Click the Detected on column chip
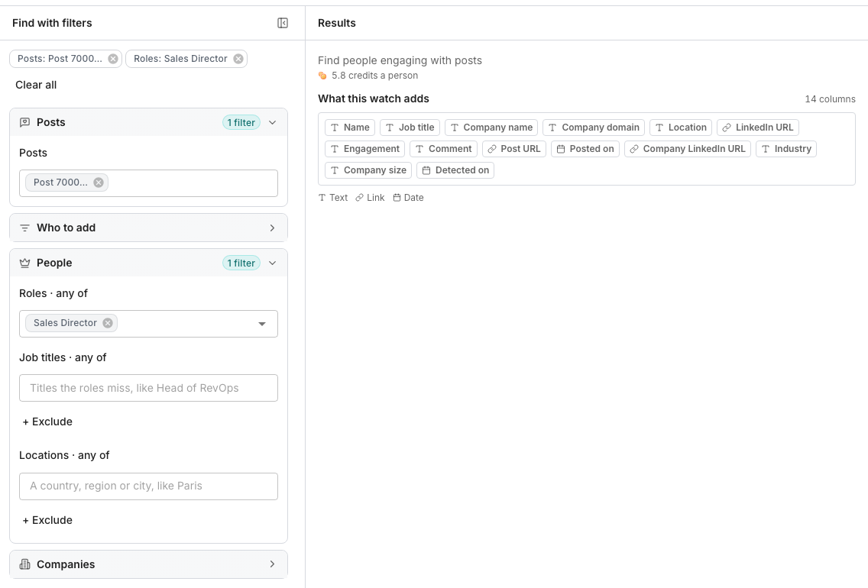This screenshot has width=868, height=588. click(455, 170)
